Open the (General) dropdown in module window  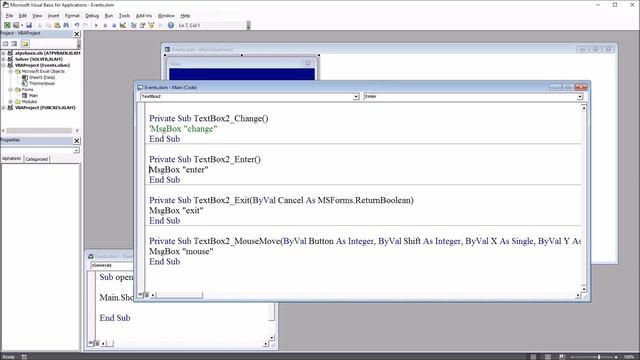[111, 265]
